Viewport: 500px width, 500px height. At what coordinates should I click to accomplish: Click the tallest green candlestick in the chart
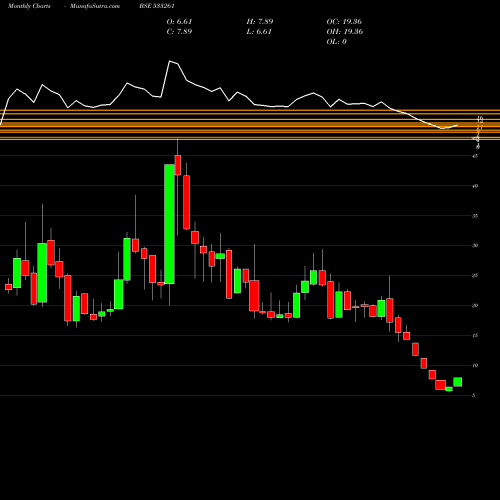pyautogui.click(x=169, y=224)
